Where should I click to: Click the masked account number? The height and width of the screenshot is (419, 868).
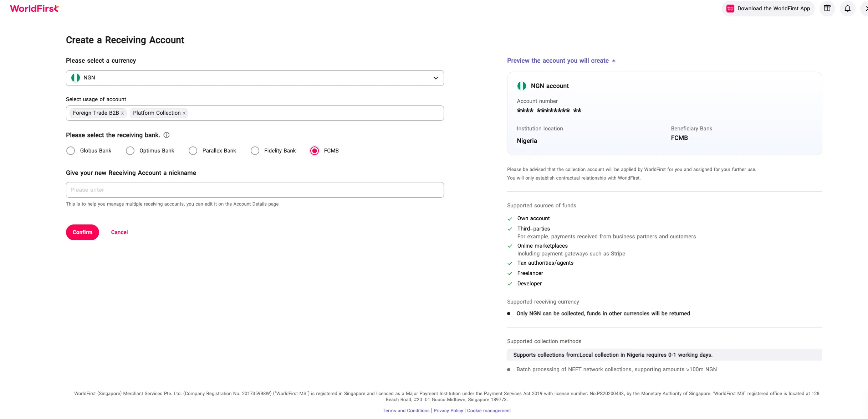pos(549,111)
